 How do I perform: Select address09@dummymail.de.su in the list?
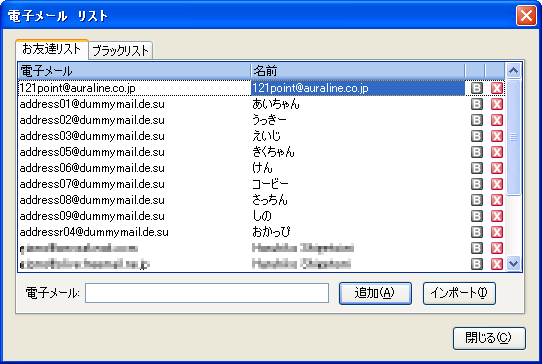[x=92, y=216]
